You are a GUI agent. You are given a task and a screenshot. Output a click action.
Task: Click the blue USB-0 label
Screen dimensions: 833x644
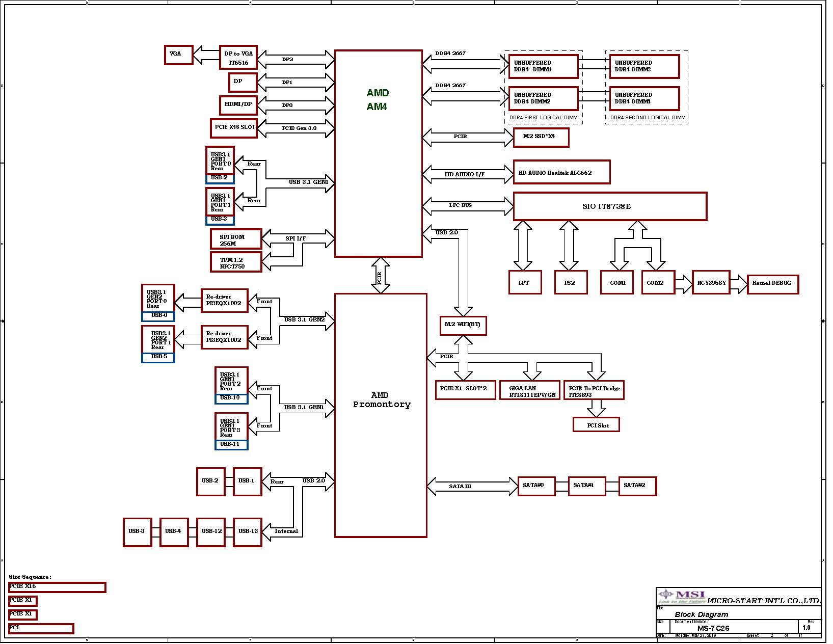(158, 316)
